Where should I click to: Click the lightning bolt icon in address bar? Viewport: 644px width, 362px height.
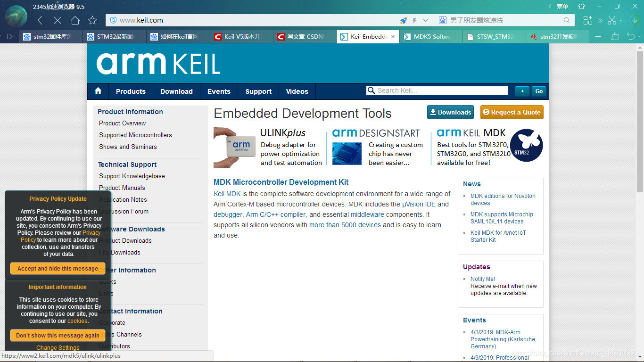pyautogui.click(x=414, y=20)
